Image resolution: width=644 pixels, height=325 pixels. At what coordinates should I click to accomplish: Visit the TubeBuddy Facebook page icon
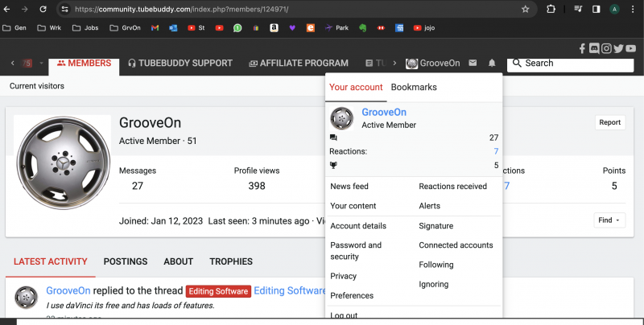click(582, 48)
